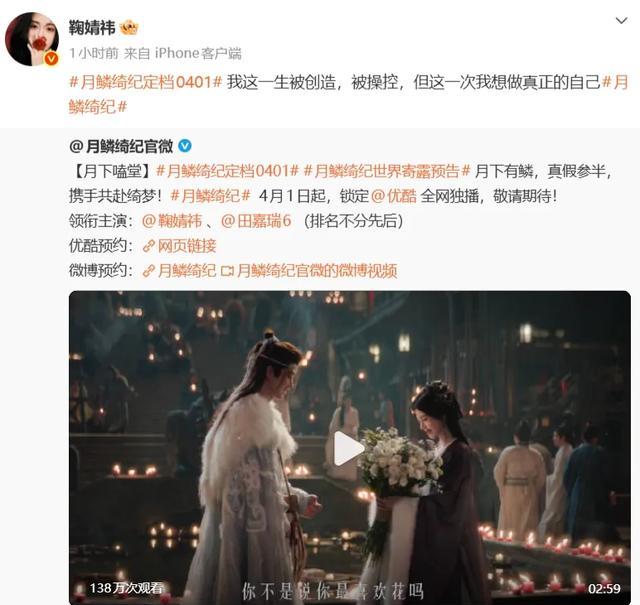This screenshot has width=640, height=605.
Task: Open the post options chevron menu
Action: pyautogui.click(x=621, y=20)
